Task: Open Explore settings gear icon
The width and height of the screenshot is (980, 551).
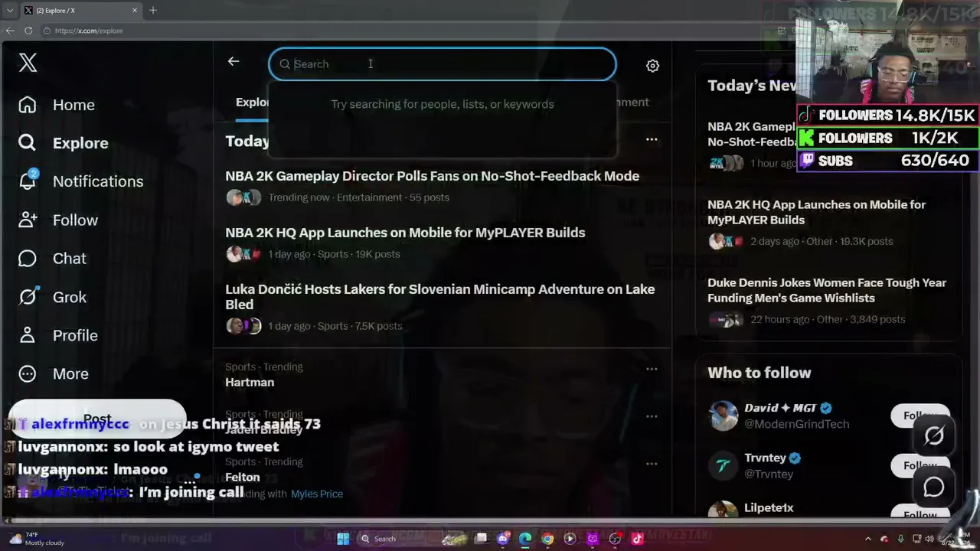Action: pos(652,66)
